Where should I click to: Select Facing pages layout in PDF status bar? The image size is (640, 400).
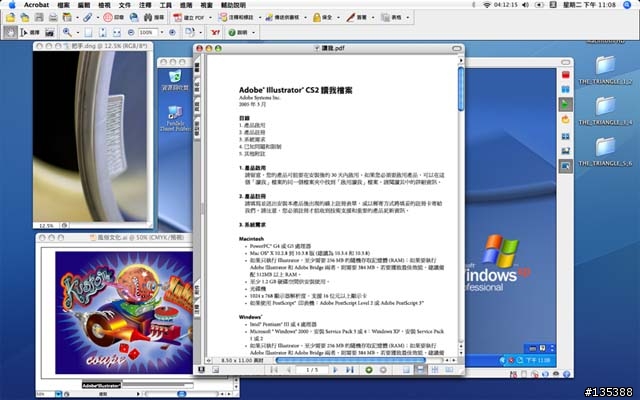pyautogui.click(x=449, y=370)
